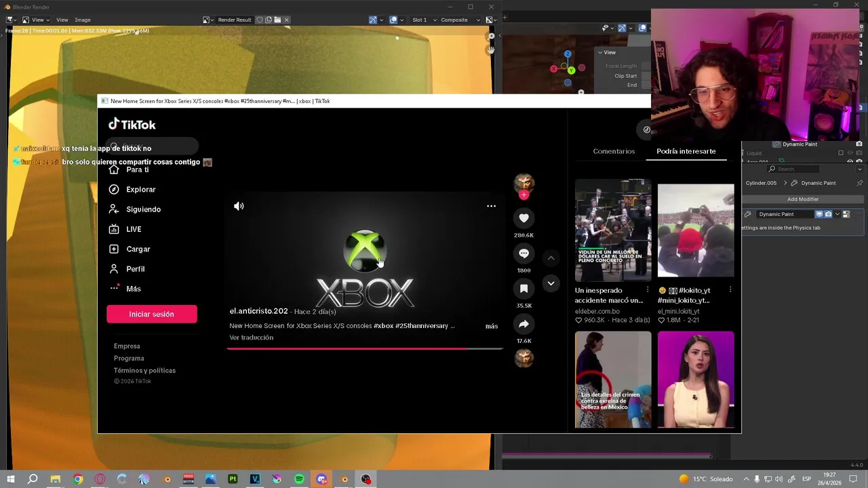
Task: Go to next video with down chevron
Action: pyautogui.click(x=551, y=283)
